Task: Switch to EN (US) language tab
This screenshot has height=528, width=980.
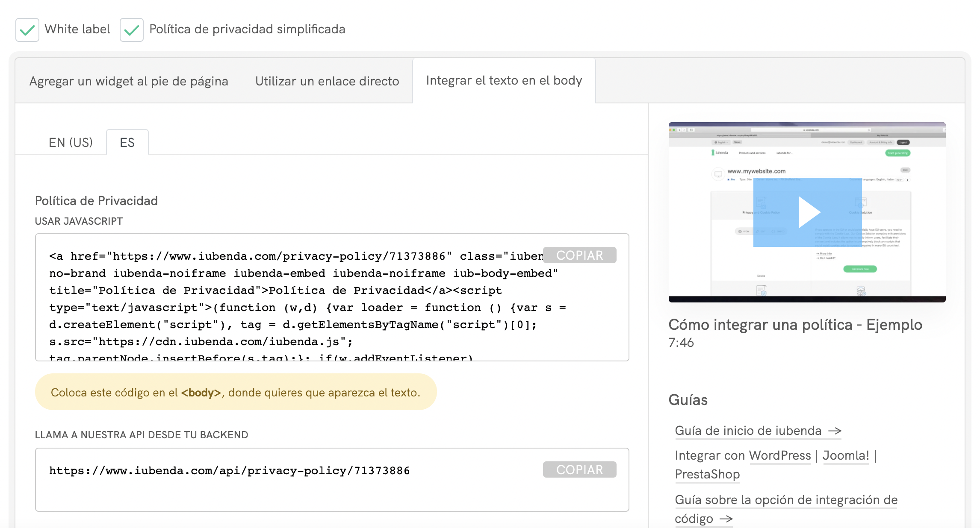Action: [71, 143]
